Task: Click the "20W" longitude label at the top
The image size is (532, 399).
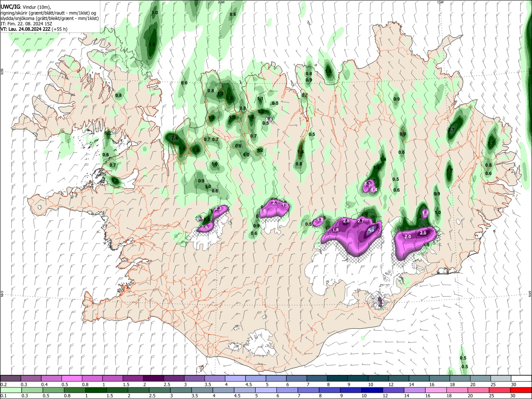Action: (x=221, y=2)
